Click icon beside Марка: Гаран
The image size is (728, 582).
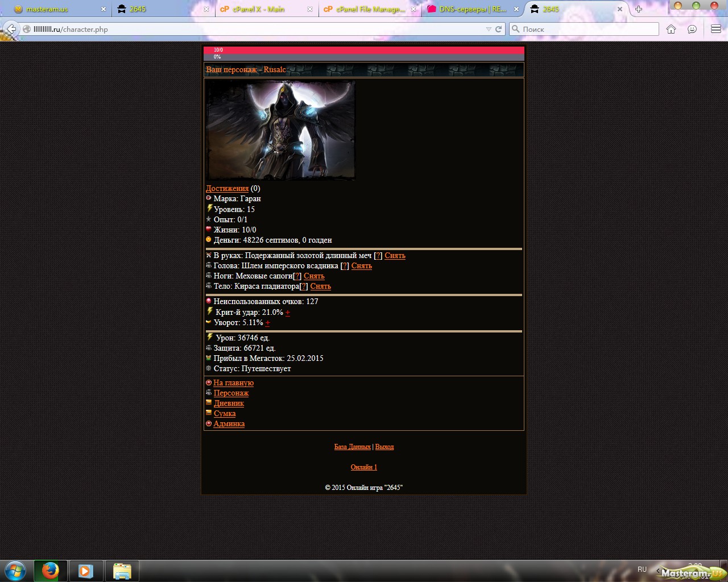point(209,198)
